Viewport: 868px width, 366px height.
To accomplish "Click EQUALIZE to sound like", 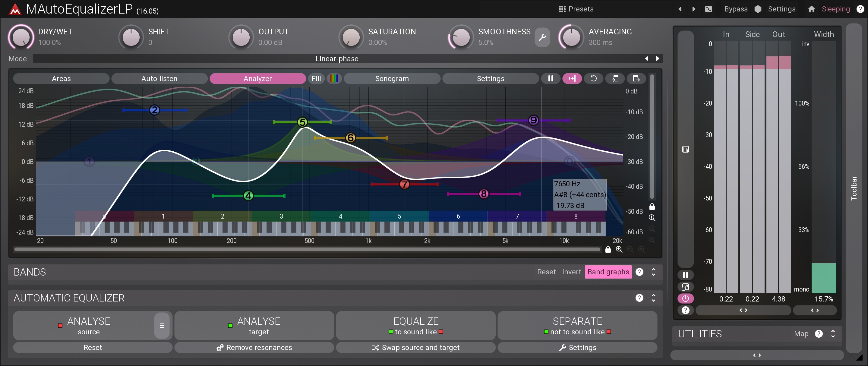I will coord(415,326).
